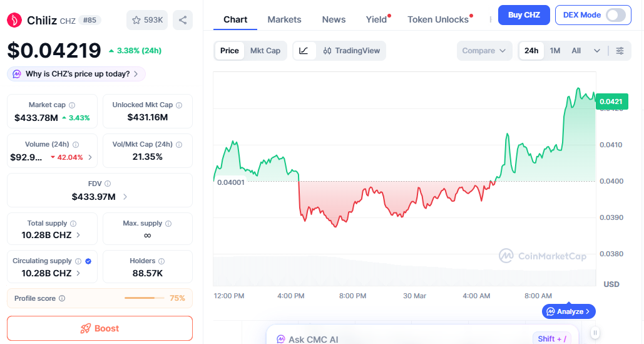Image resolution: width=644 pixels, height=344 pixels.
Task: Click the Ask CMC AI input field
Action: coord(401,339)
